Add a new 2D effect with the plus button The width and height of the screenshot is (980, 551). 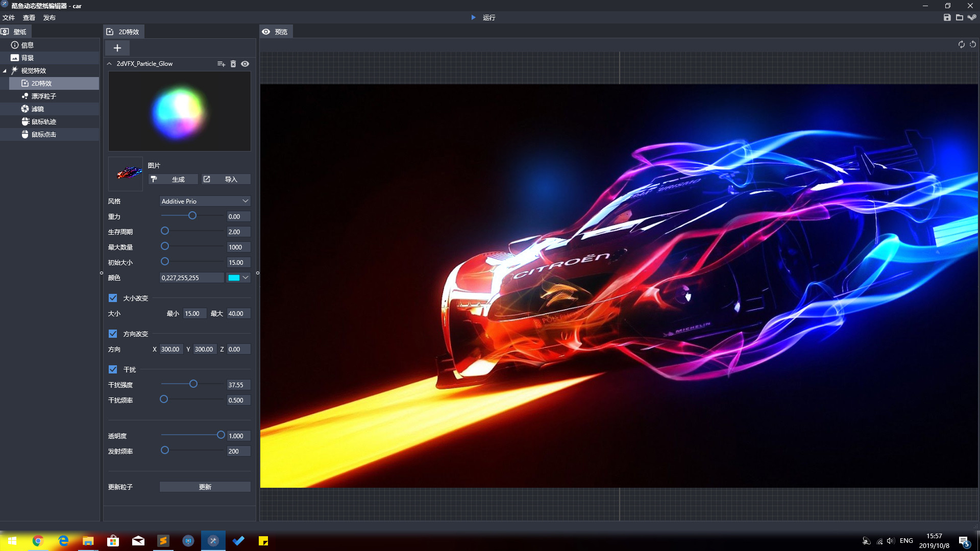117,48
